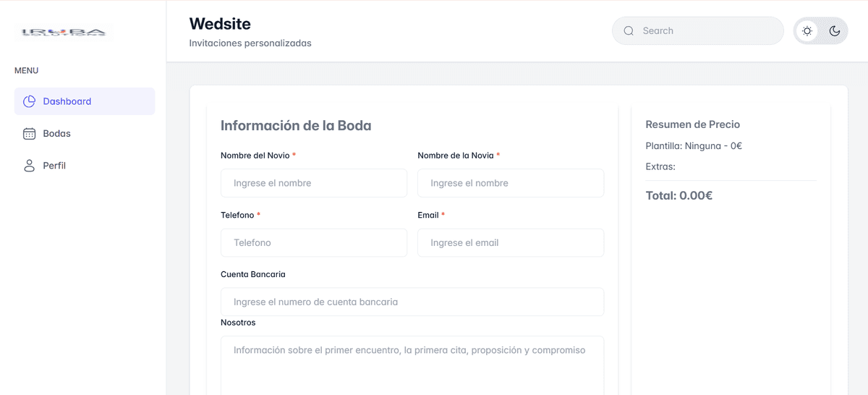Screen dimensions: 868x395
Task: Click the Nosotros text area
Action: click(x=412, y=365)
